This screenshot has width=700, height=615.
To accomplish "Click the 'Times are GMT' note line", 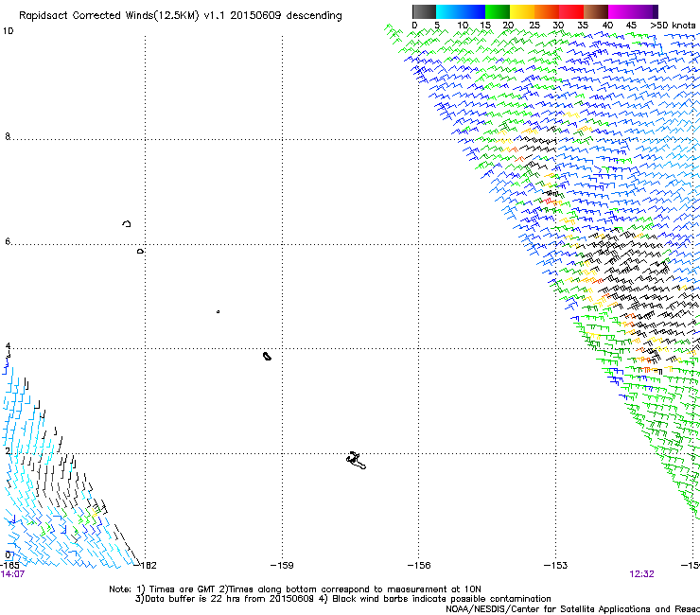I will (x=295, y=589).
